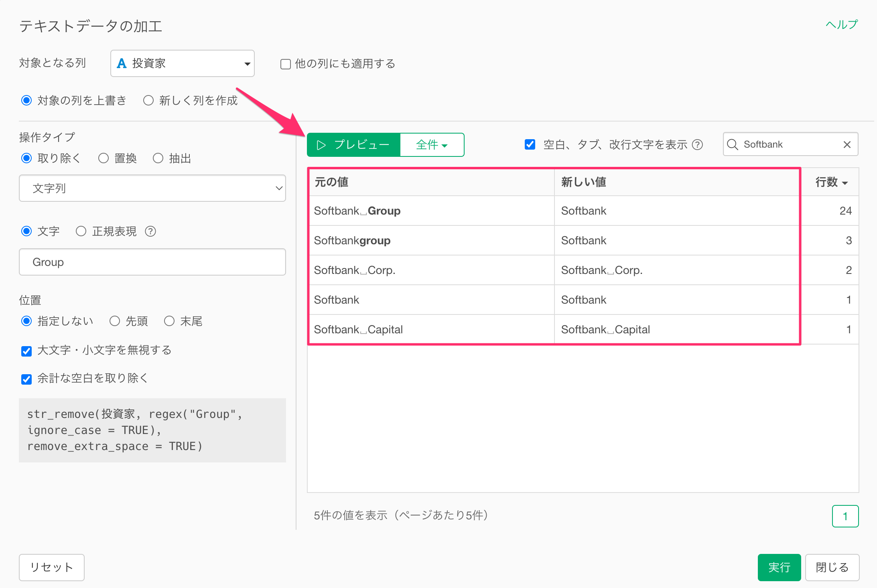
Task: Select the Softbank Group original value row
Action: coord(431,211)
